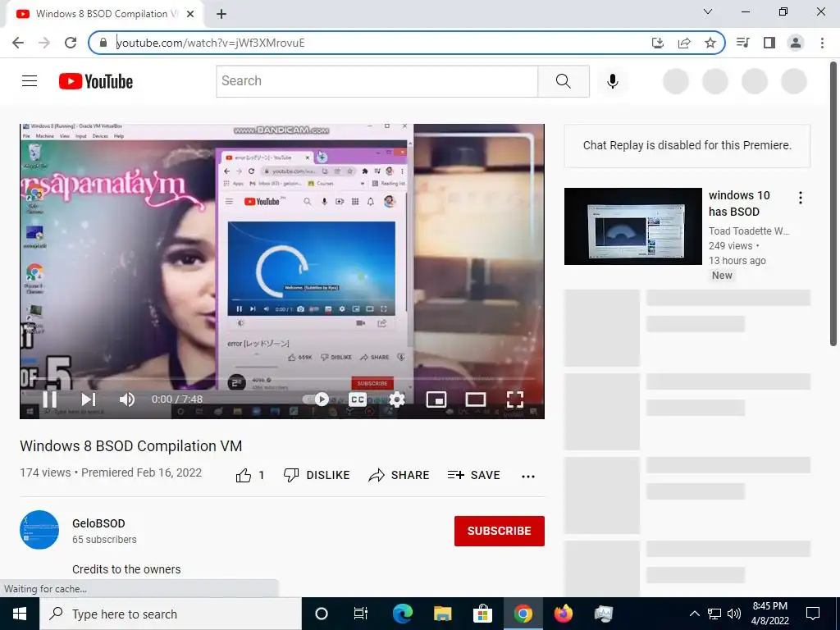Click the page vertical scrollbar
The width and height of the screenshot is (840, 630).
coord(834,204)
